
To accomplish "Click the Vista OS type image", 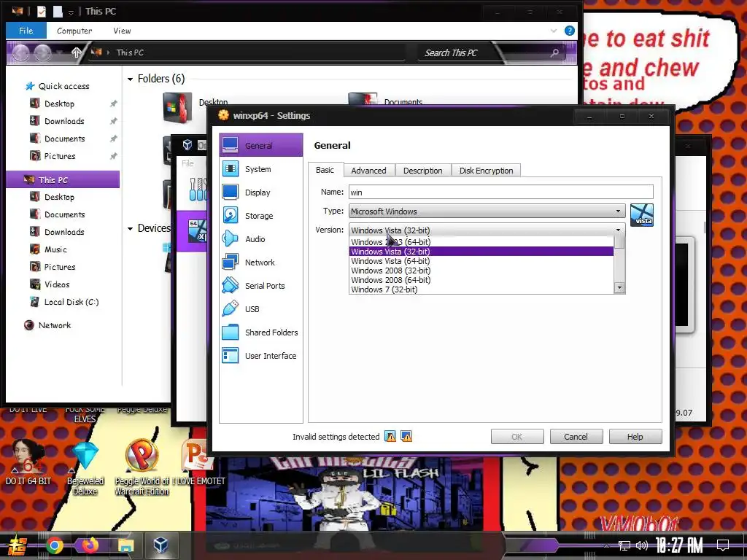I will point(642,215).
